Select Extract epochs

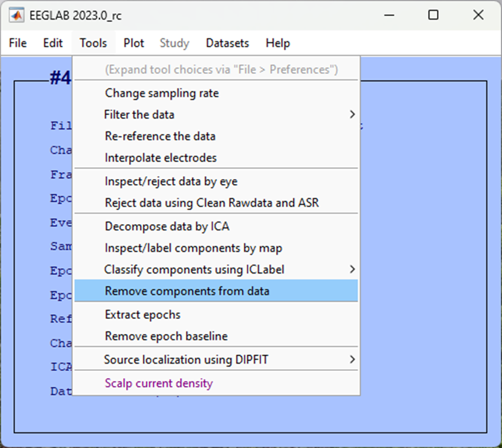(143, 315)
